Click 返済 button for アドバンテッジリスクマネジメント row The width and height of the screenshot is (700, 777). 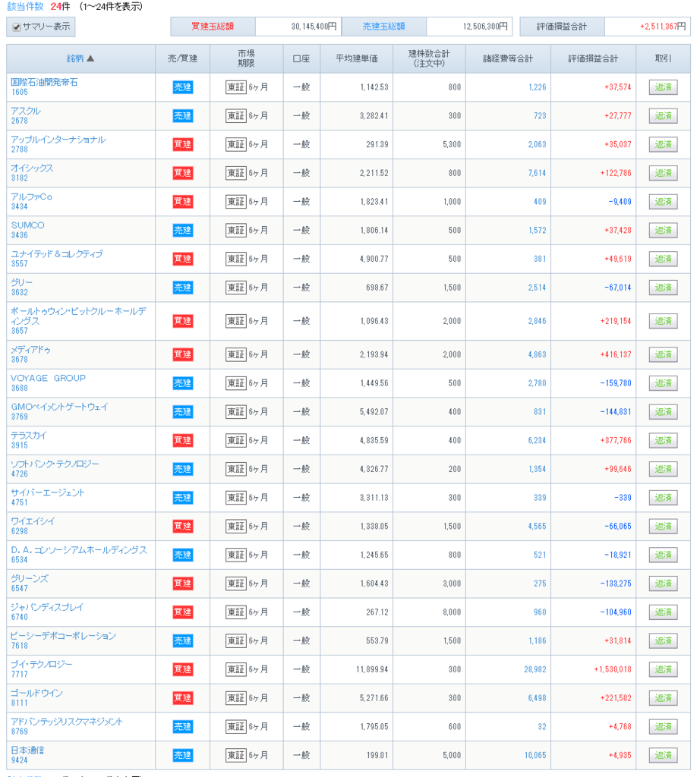tap(663, 727)
